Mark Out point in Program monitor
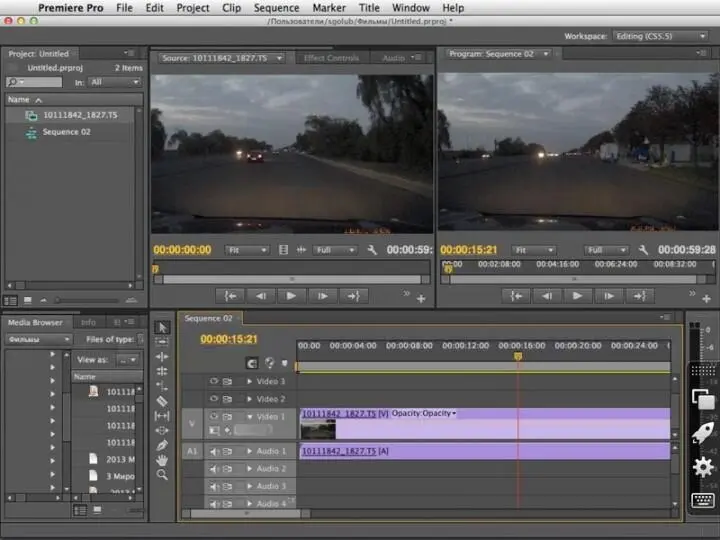 point(640,296)
